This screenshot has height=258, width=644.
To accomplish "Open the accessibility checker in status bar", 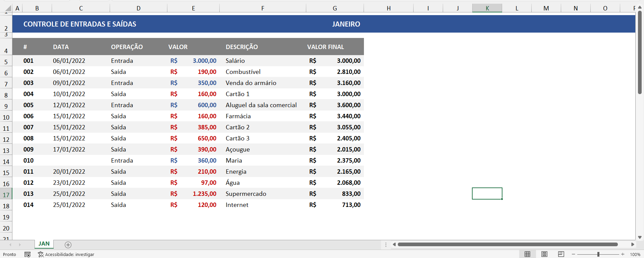I will (x=66, y=254).
